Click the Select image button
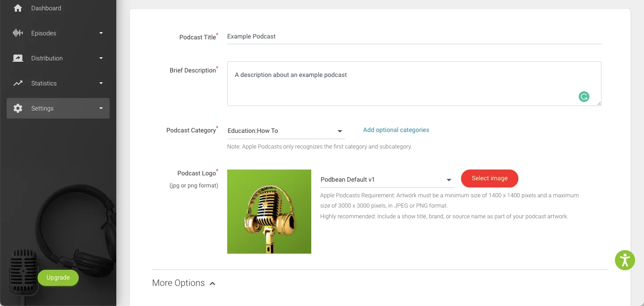Screen dimensions: 644x306 tap(489, 178)
